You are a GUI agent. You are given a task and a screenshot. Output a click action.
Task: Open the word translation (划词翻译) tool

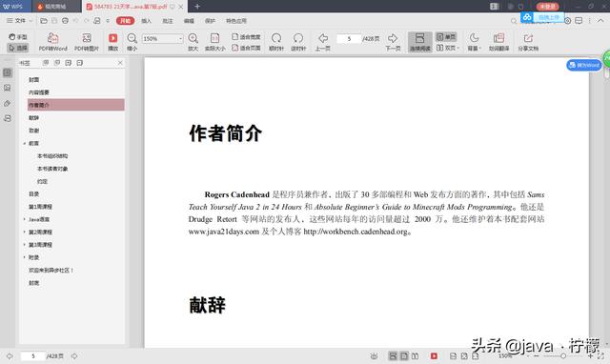(x=498, y=42)
